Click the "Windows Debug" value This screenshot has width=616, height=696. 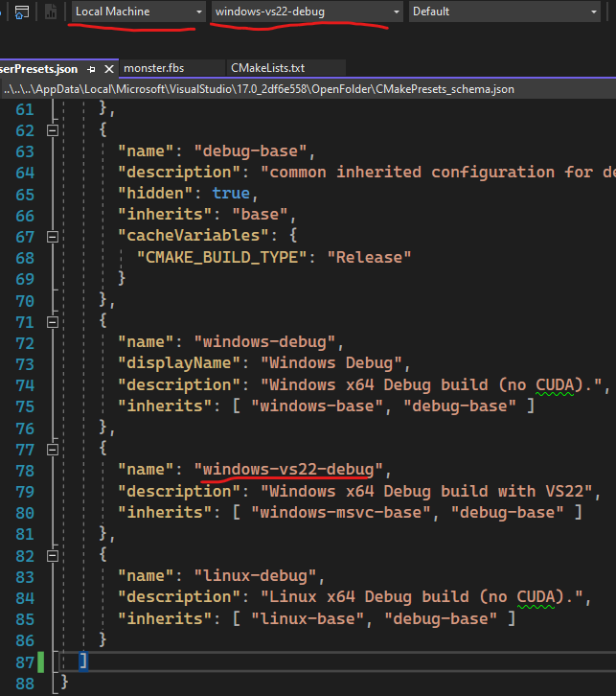point(331,363)
